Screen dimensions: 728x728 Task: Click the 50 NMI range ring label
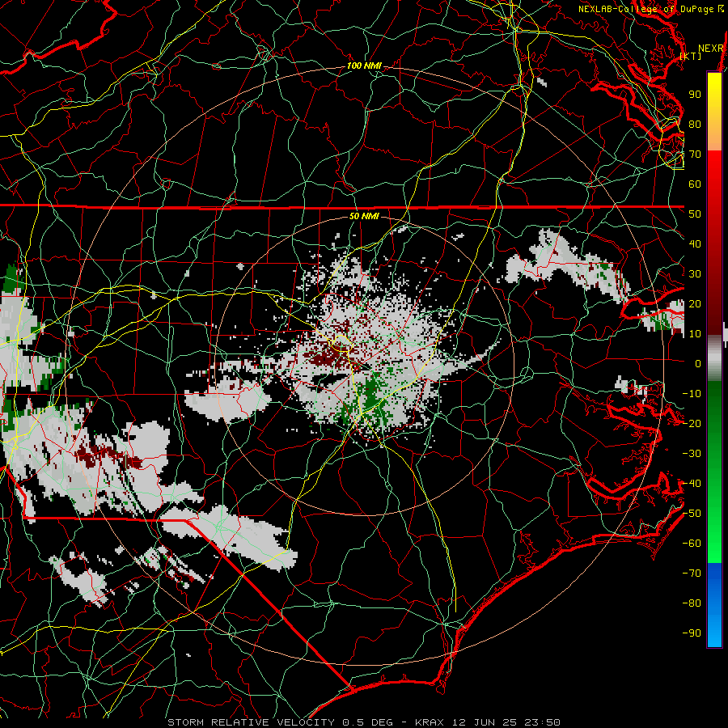[364, 216]
